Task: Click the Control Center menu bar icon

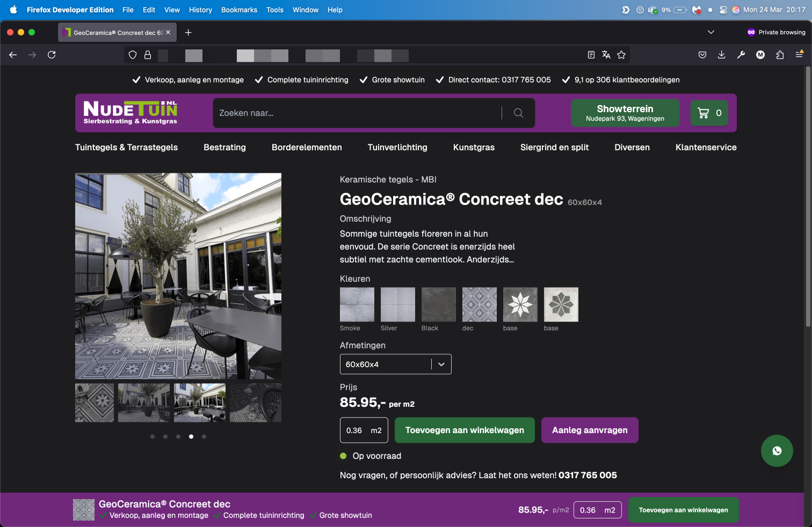Action: tap(723, 10)
